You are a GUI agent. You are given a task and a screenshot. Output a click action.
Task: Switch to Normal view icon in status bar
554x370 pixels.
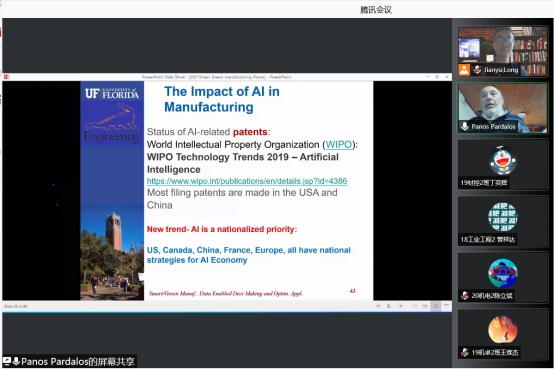(x=414, y=306)
